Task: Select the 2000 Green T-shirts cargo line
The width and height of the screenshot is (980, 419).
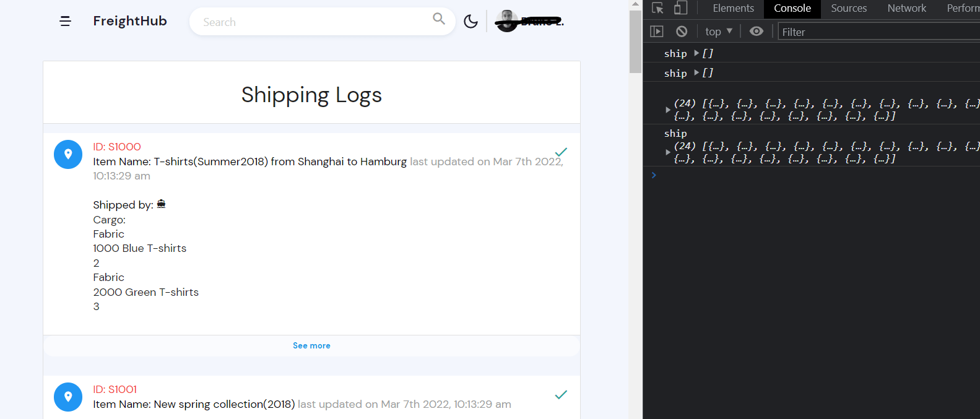Action: (x=145, y=292)
